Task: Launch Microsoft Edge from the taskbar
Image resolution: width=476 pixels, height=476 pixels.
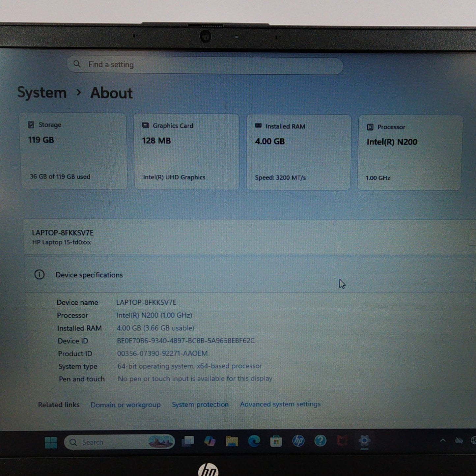Action: (254, 441)
